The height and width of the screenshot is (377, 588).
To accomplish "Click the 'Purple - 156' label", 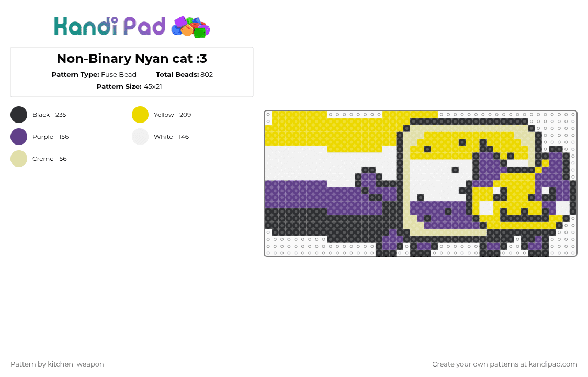I will tap(51, 137).
